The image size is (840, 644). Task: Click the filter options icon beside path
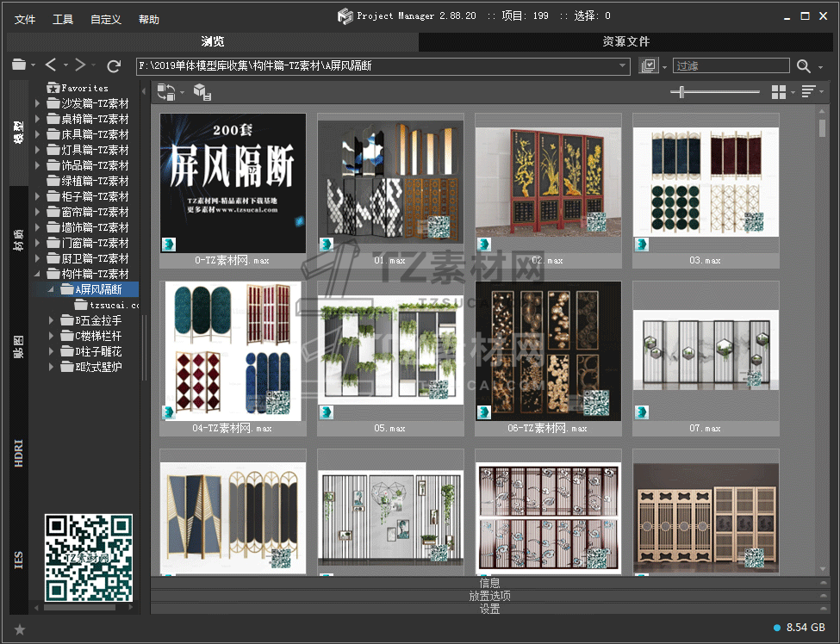tap(649, 66)
